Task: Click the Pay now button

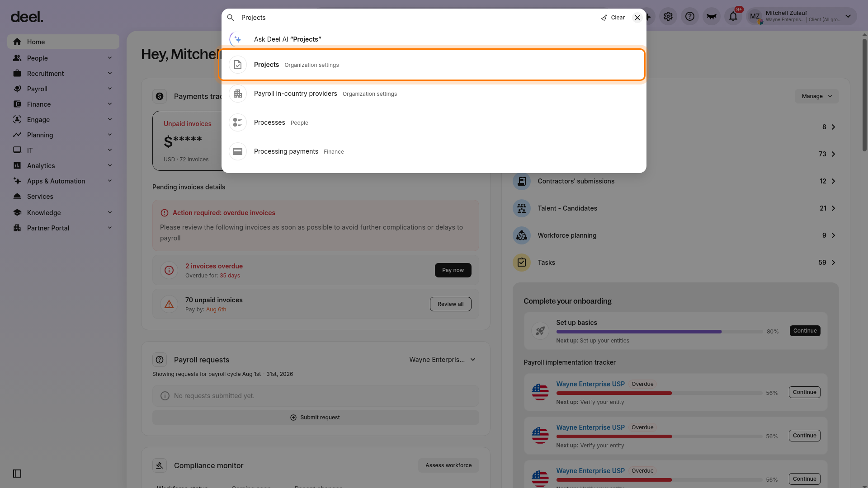Action: pyautogui.click(x=453, y=270)
